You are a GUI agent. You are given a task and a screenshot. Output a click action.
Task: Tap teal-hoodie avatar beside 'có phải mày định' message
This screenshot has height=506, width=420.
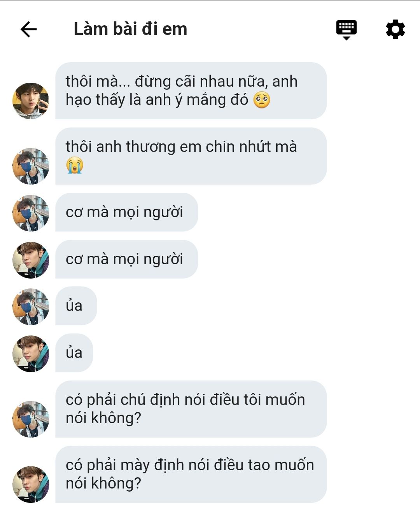31,484
